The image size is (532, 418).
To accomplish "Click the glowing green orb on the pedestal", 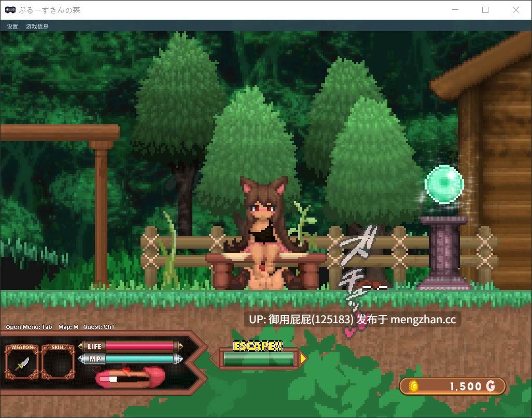I will click(x=444, y=183).
